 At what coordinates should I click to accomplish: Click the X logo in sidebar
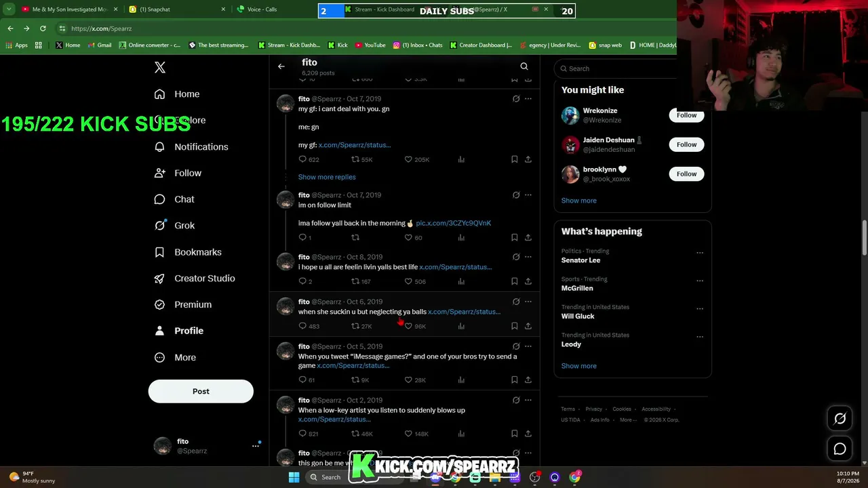[x=160, y=67]
